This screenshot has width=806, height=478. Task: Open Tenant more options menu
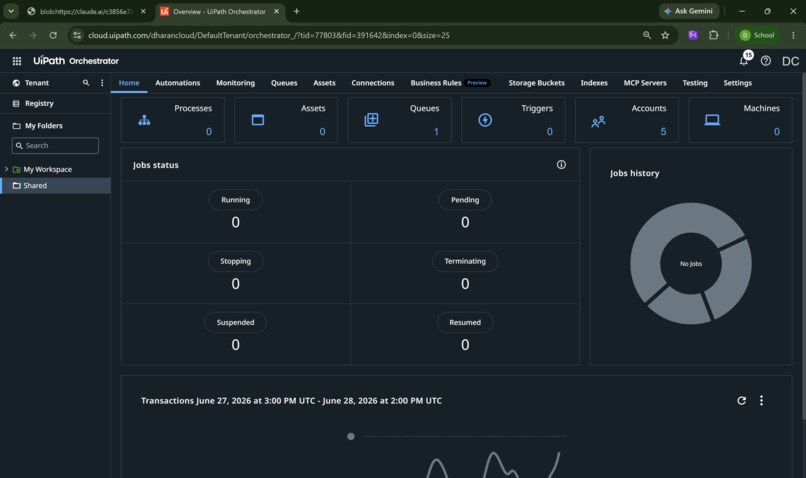pyautogui.click(x=102, y=83)
